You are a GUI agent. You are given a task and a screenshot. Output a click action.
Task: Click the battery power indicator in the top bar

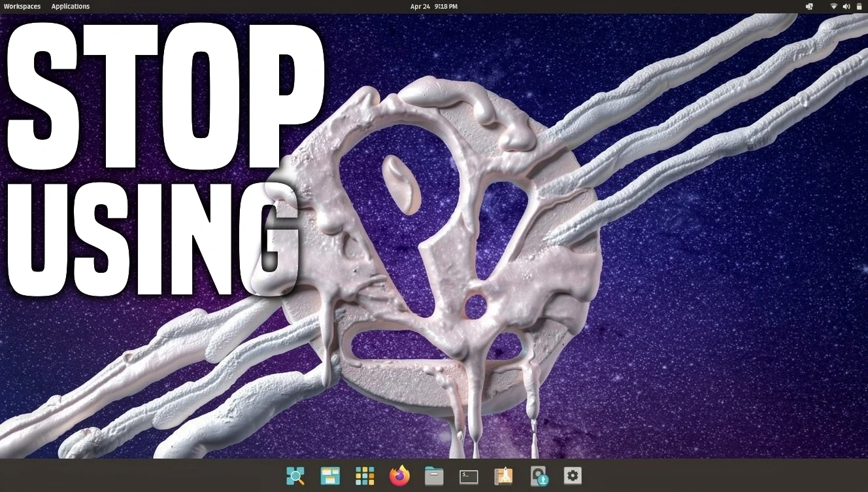click(x=860, y=7)
